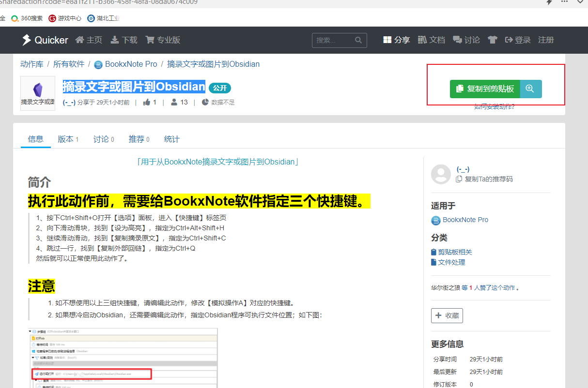Click the BookxNote Pro icon in the breadcrumb
Image resolution: width=588 pixels, height=388 pixels.
(98, 64)
